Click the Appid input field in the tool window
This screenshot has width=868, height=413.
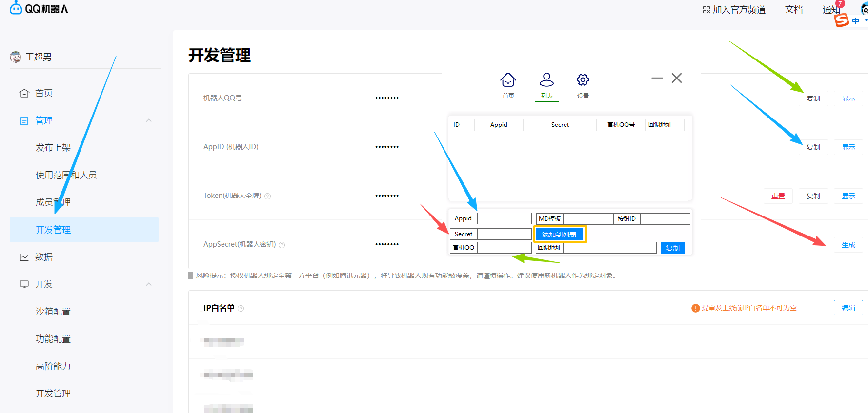pyautogui.click(x=504, y=218)
